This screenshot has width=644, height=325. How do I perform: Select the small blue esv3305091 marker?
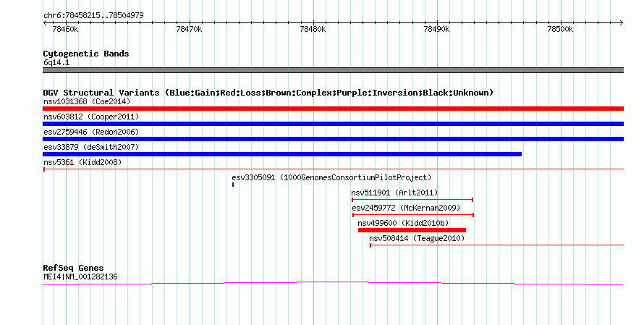tap(233, 185)
